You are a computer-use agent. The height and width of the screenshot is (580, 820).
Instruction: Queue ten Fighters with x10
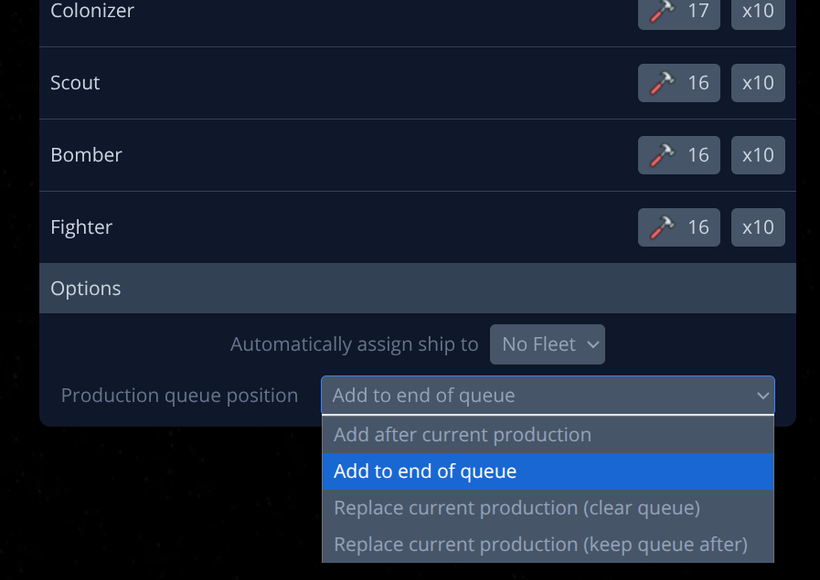(758, 227)
